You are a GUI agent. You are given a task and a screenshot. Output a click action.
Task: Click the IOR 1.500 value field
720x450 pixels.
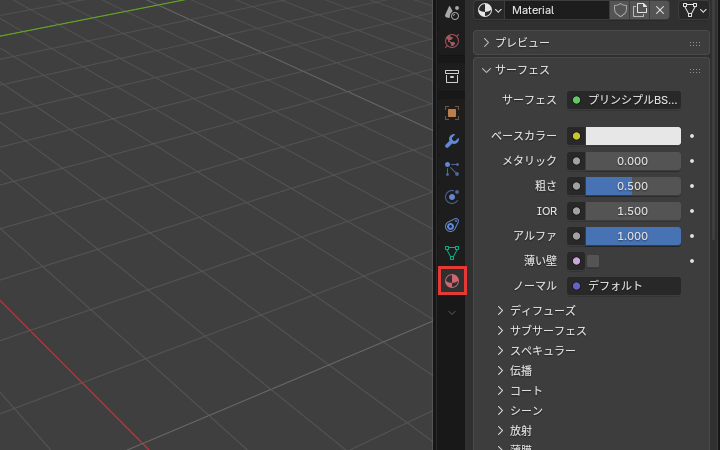pos(633,211)
